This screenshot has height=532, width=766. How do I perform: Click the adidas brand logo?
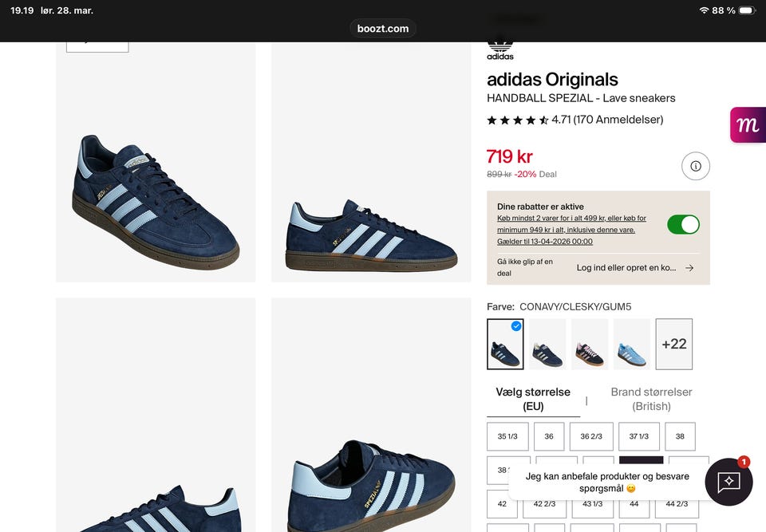pyautogui.click(x=500, y=49)
